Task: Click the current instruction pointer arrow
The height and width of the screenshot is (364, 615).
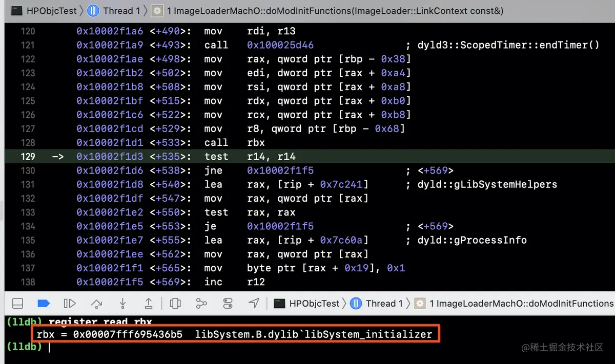Action: (x=58, y=156)
